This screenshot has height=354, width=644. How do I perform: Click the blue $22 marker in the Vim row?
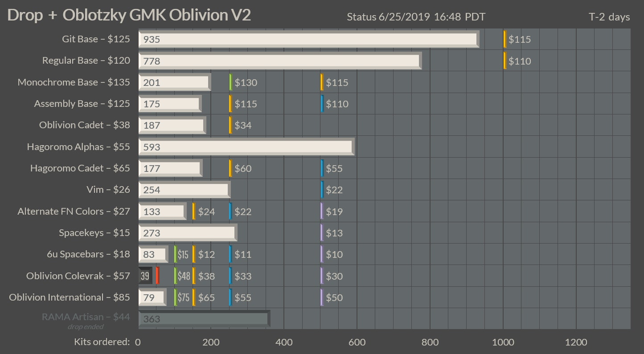(322, 190)
